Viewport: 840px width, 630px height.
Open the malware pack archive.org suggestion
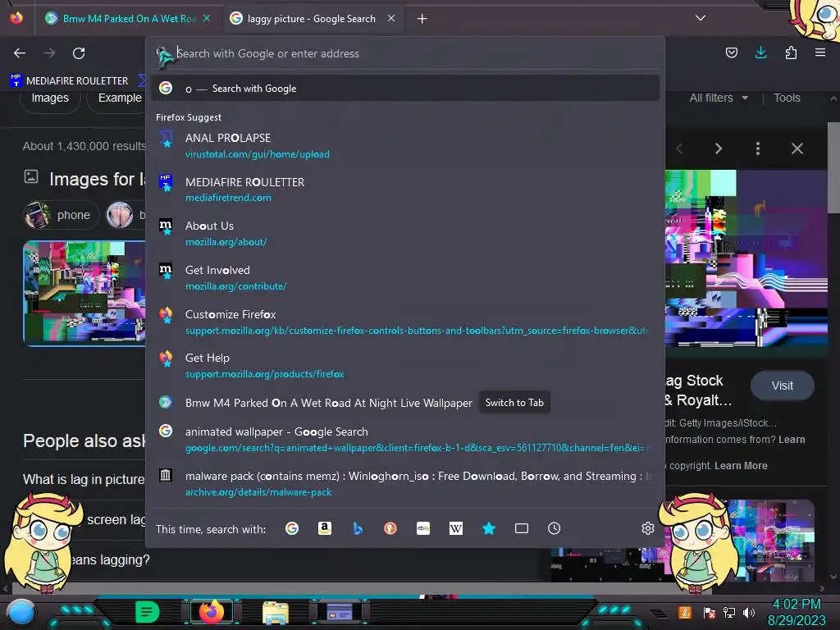tap(405, 484)
